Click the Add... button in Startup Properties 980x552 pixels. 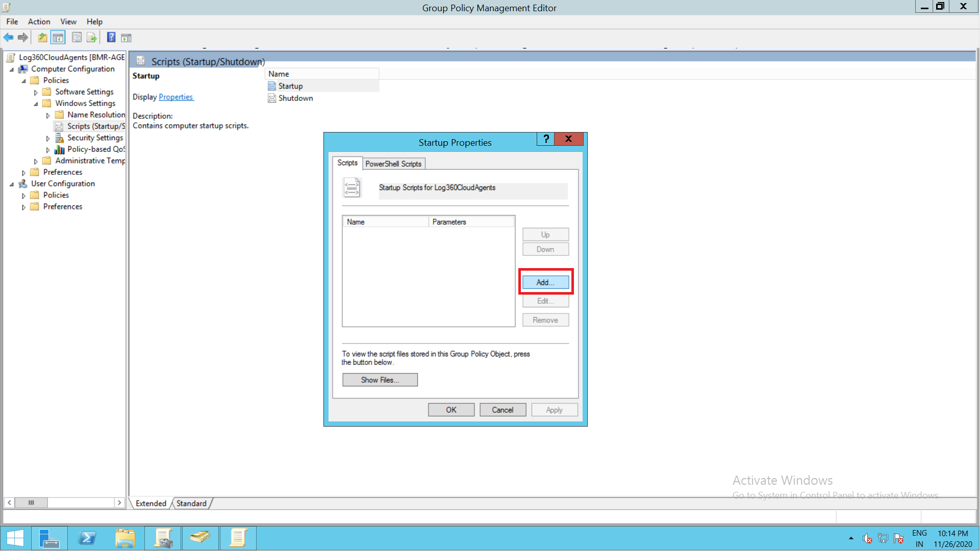(x=545, y=282)
